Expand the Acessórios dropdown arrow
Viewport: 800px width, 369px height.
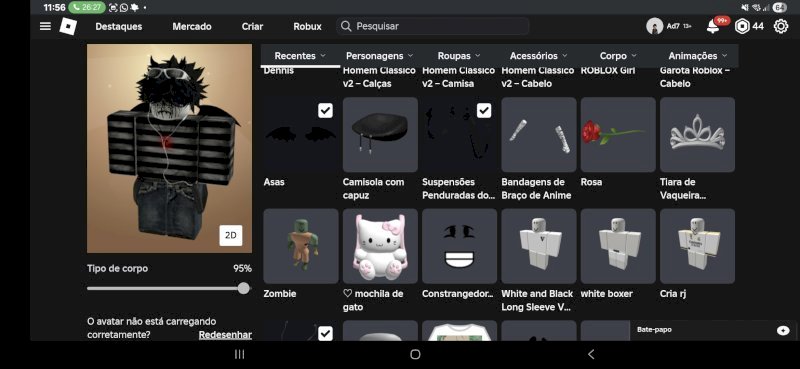[564, 56]
